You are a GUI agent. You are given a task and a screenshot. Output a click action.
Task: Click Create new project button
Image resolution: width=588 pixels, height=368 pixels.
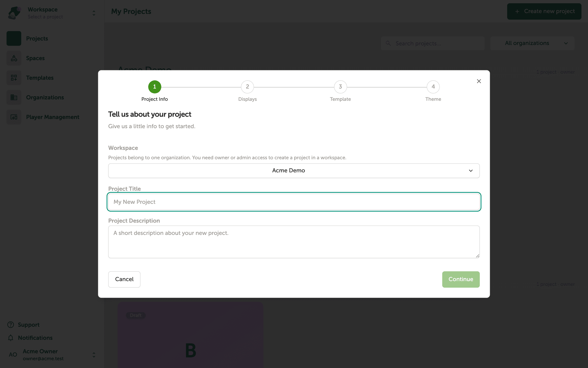(x=544, y=11)
